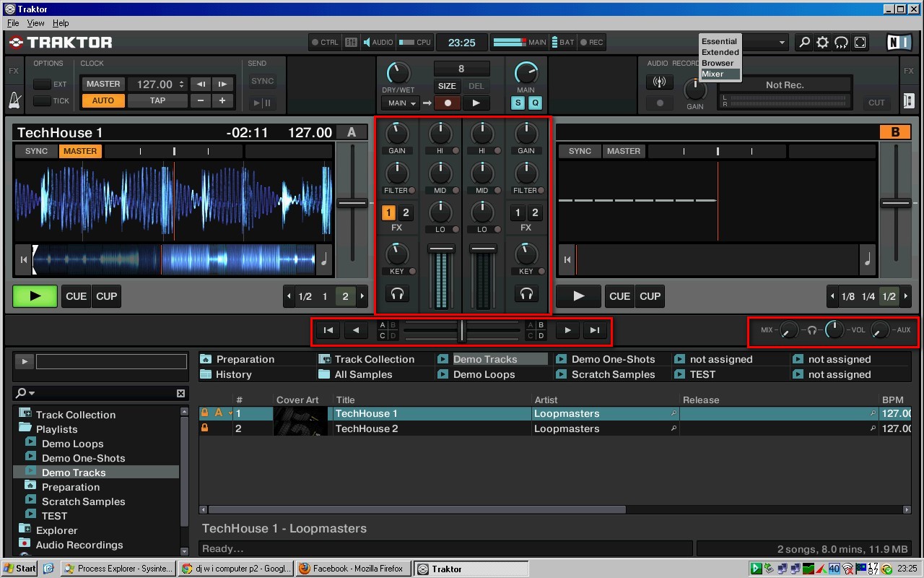
Task: Click the BPM 127.00 stepper arrows
Action: tap(181, 84)
